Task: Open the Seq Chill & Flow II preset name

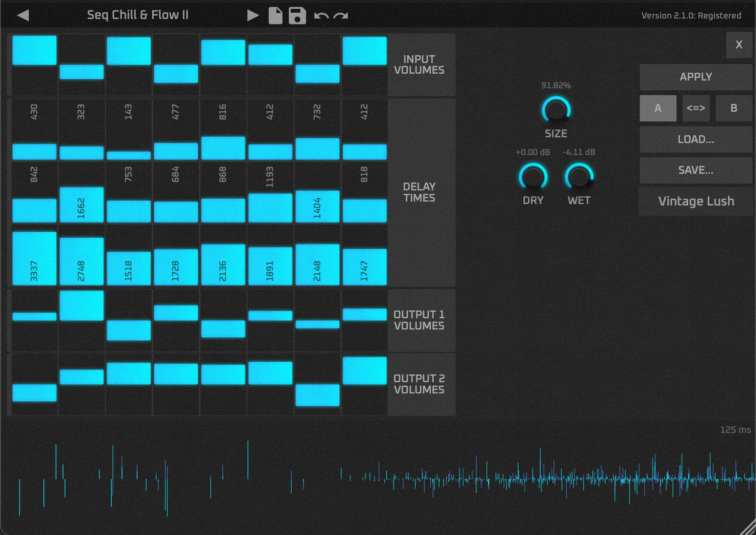Action: (x=138, y=15)
